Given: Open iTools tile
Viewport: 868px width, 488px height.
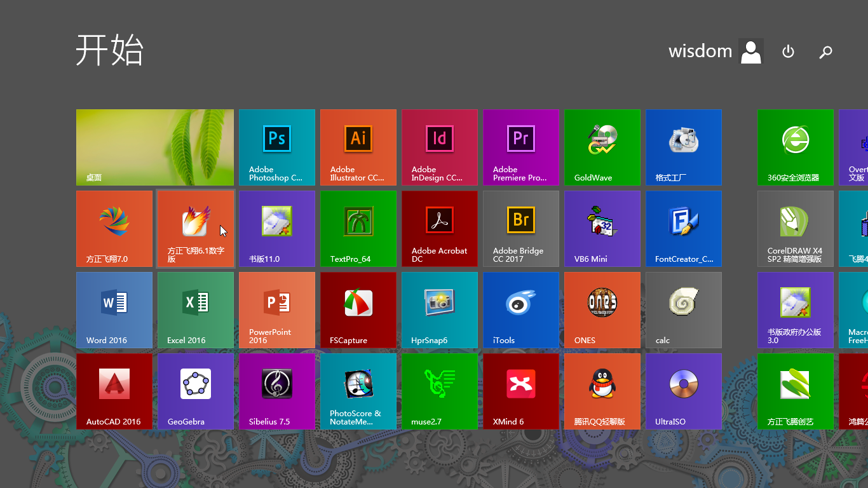Looking at the screenshot, I should (521, 310).
